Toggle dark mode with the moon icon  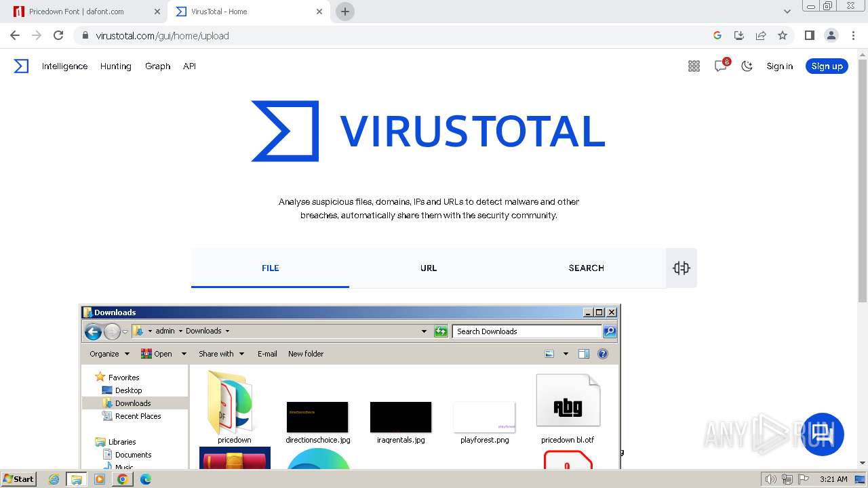[x=747, y=66]
